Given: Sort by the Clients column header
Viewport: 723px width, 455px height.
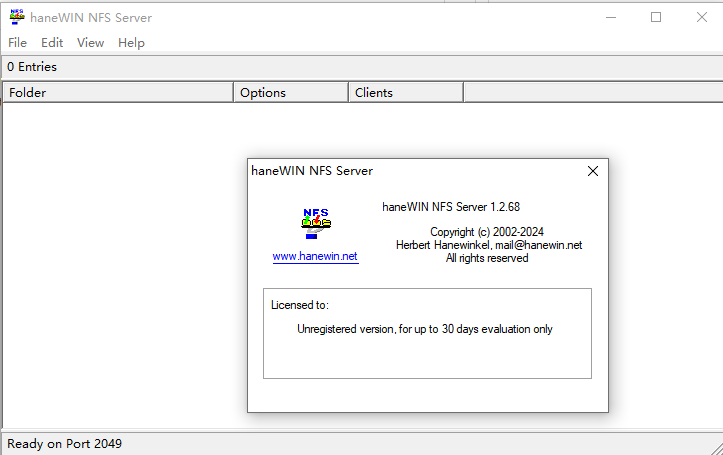Looking at the screenshot, I should 406,93.
